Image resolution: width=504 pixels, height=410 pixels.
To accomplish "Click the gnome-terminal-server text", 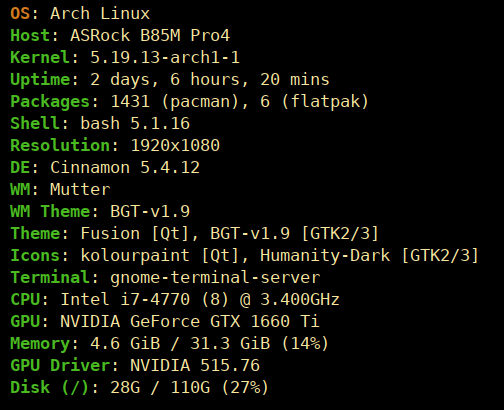I will pyautogui.click(x=215, y=278).
